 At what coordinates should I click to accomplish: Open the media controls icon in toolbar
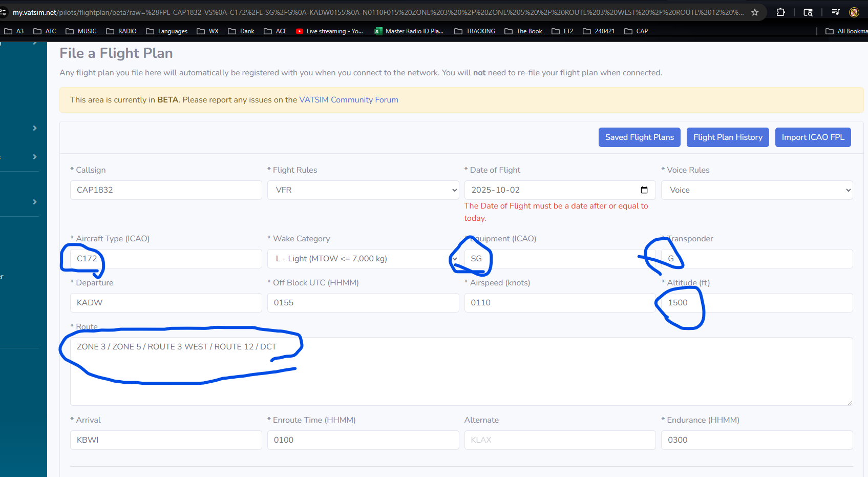(835, 12)
